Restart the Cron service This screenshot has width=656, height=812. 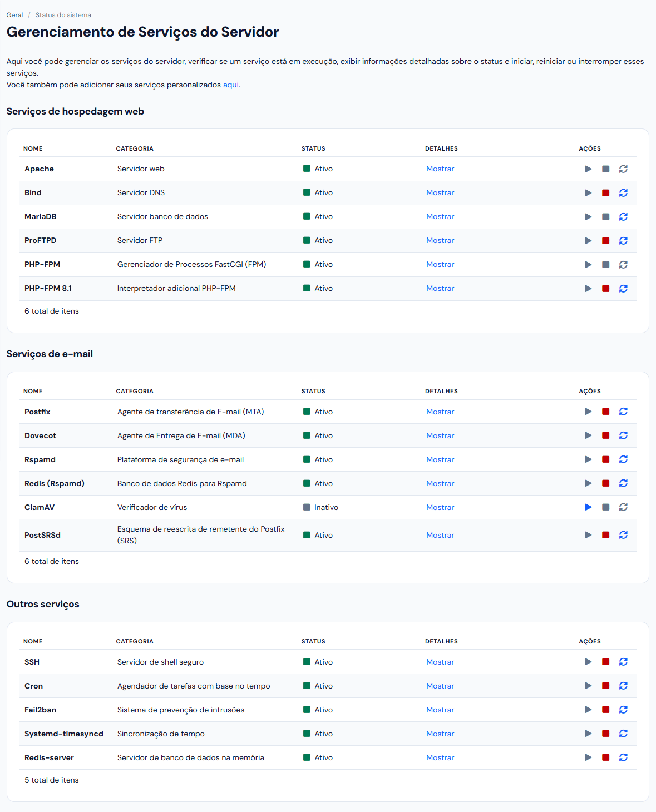[624, 686]
